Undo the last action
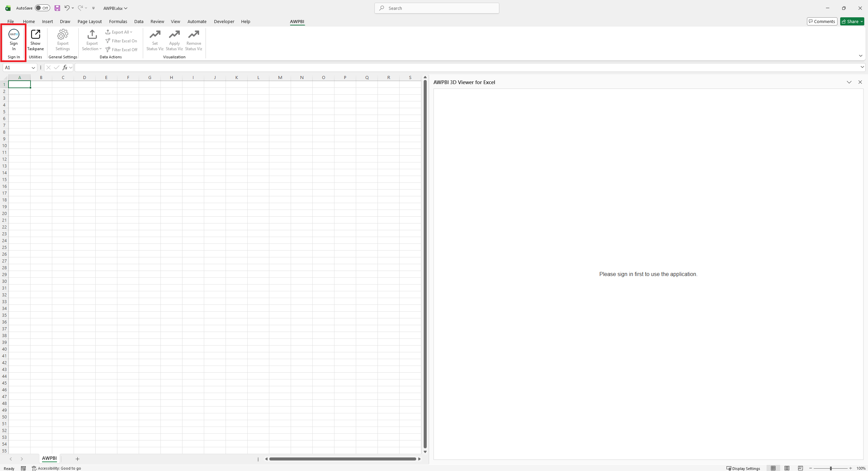This screenshot has width=868, height=471. coord(67,8)
